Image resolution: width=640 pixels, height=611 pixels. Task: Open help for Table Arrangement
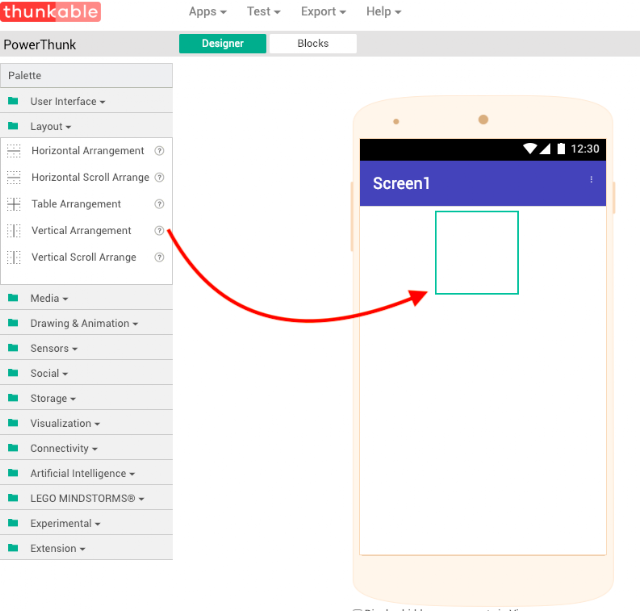[x=159, y=204]
